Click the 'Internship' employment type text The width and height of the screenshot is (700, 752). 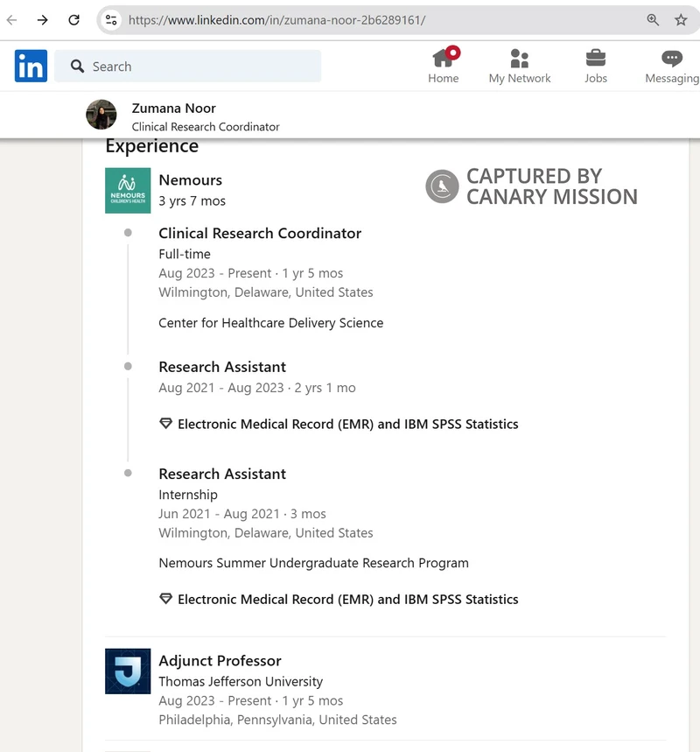point(188,495)
